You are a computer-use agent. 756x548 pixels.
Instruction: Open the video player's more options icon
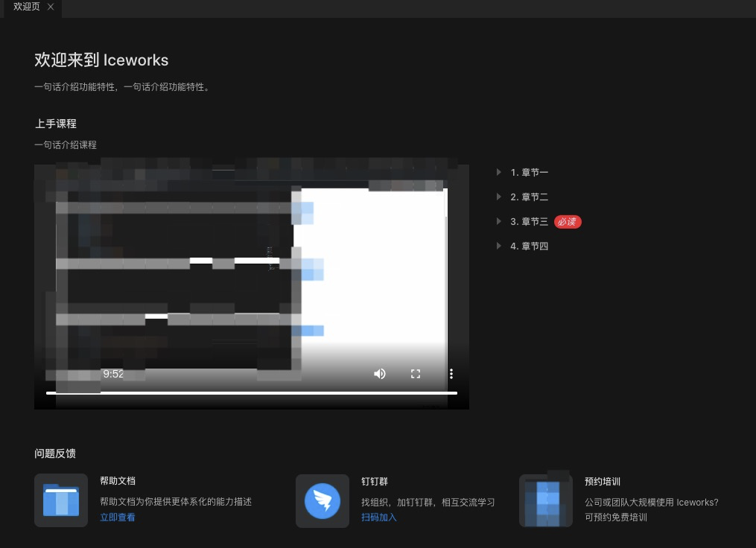(x=451, y=374)
